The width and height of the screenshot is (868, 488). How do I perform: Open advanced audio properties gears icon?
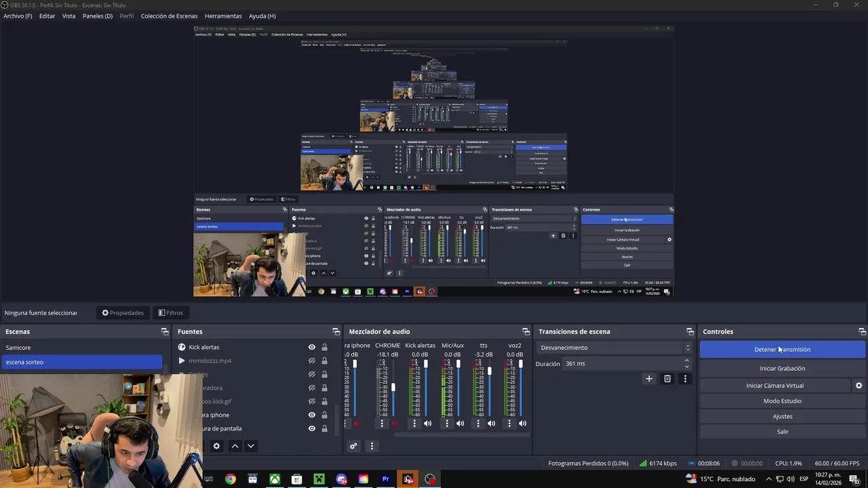[x=353, y=446]
